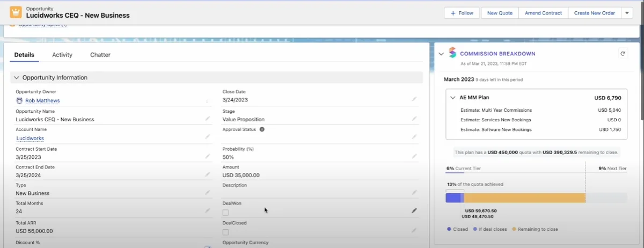Edit the Description field pencil
Viewport: 644px width, 248px height.
point(414,193)
